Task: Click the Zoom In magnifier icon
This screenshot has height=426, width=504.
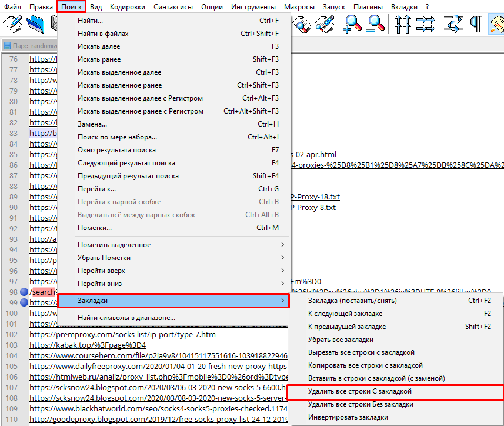Action: click(x=353, y=24)
